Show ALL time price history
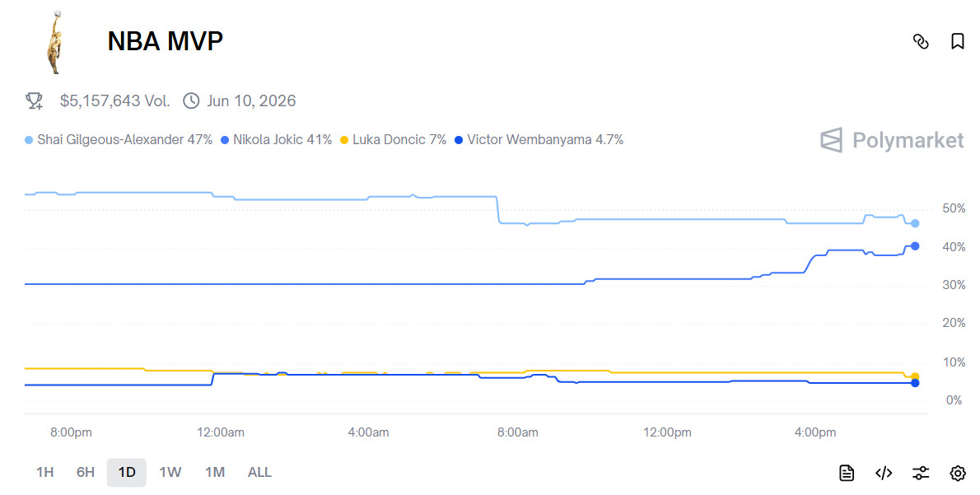980x495 pixels. point(259,472)
